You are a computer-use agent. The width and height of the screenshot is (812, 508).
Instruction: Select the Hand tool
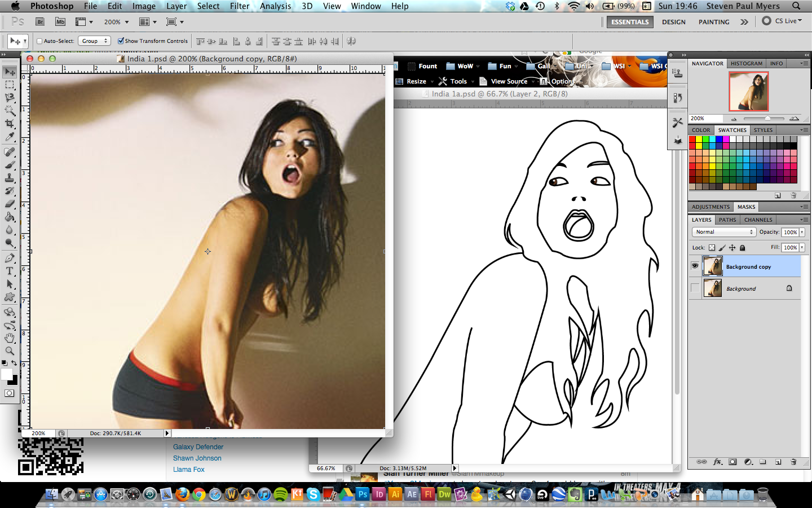coord(10,338)
